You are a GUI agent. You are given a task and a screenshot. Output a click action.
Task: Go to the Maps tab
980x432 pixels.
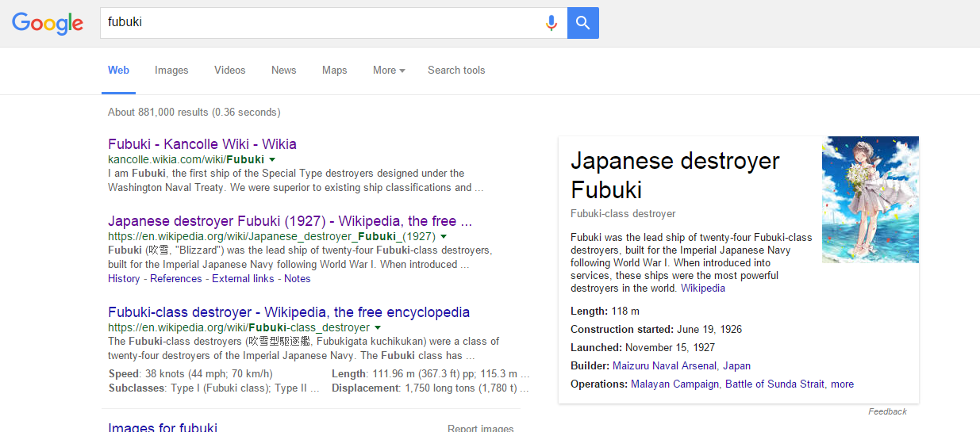click(x=334, y=71)
